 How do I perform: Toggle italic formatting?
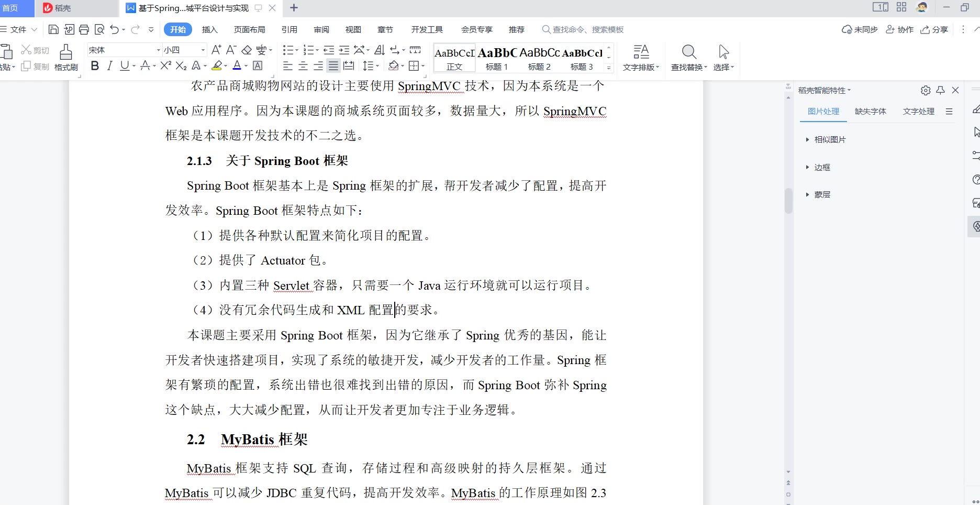[x=109, y=65]
